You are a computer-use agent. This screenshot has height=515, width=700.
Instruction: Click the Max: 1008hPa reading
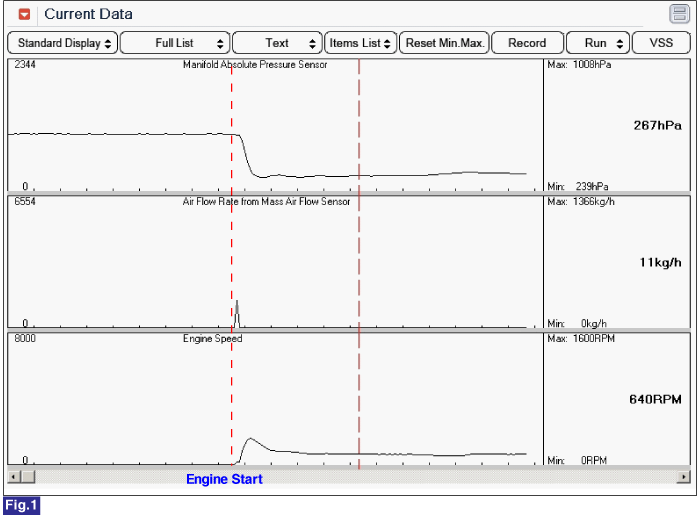point(579,65)
